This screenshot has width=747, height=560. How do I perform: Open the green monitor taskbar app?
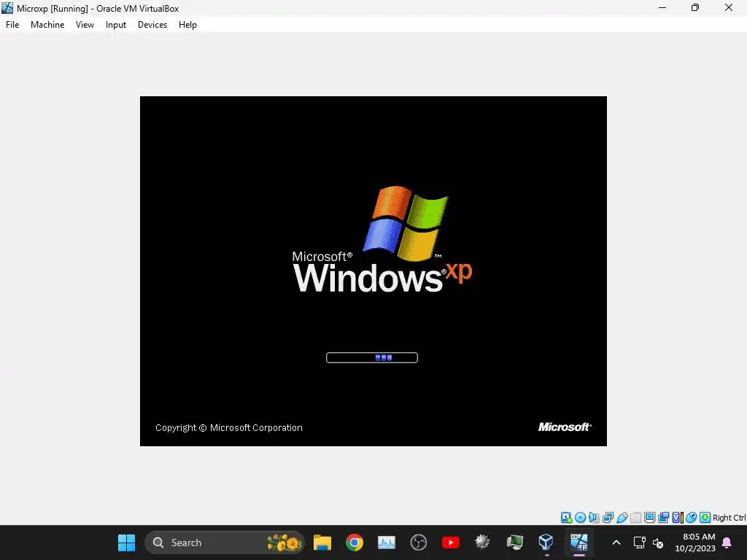click(x=514, y=542)
